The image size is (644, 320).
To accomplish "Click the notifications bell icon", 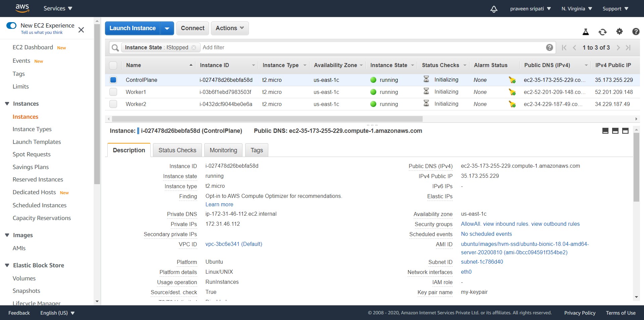I will tap(494, 9).
